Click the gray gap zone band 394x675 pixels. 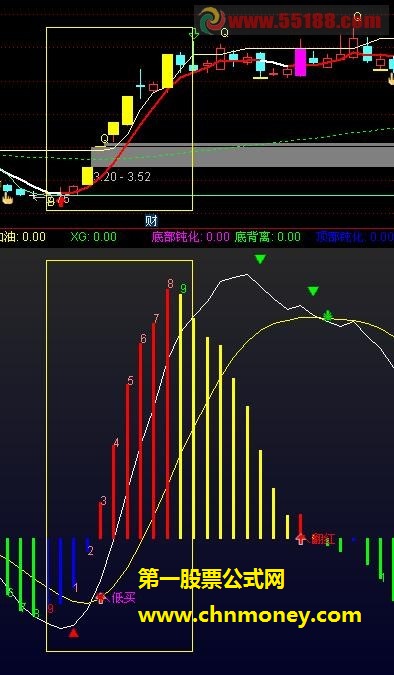pyautogui.click(x=242, y=155)
